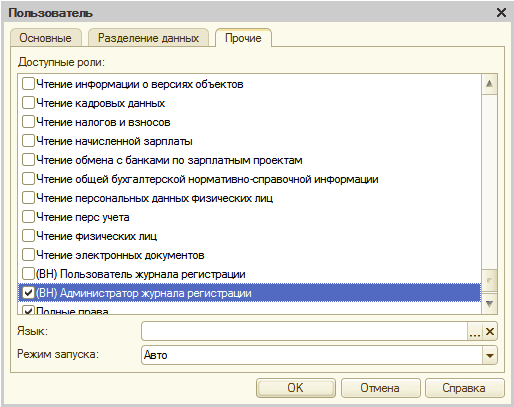
Task: Select the row text Чтение начисленной зарплаты
Action: (114, 141)
